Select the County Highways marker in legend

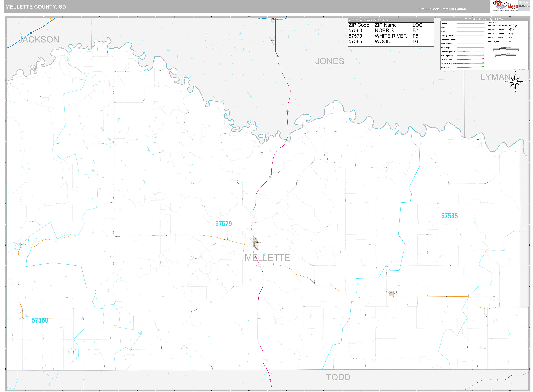point(464,52)
